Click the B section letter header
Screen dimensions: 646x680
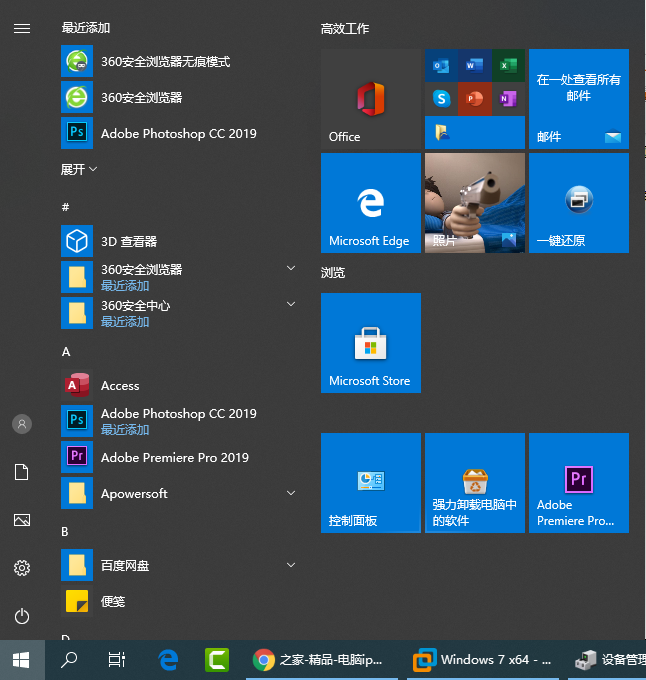(x=65, y=532)
